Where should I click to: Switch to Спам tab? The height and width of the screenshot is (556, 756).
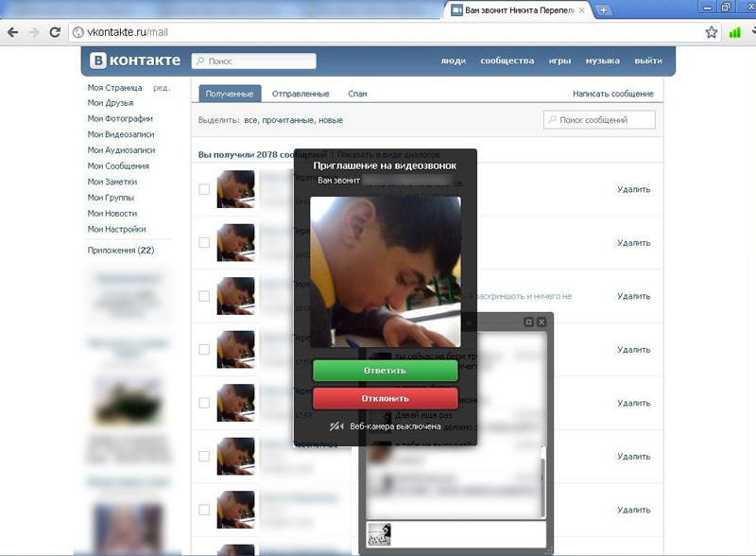pyautogui.click(x=358, y=94)
